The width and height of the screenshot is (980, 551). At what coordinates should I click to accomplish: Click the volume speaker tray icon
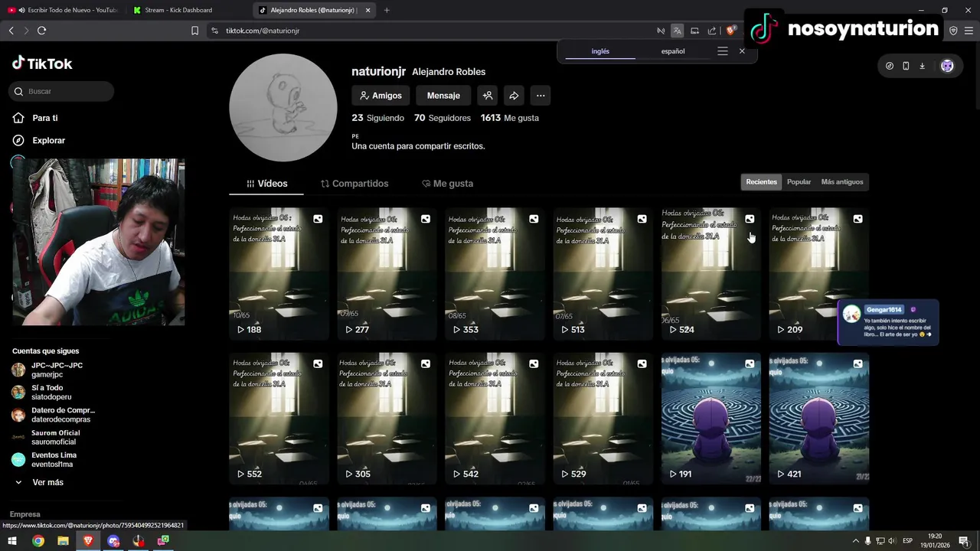892,541
